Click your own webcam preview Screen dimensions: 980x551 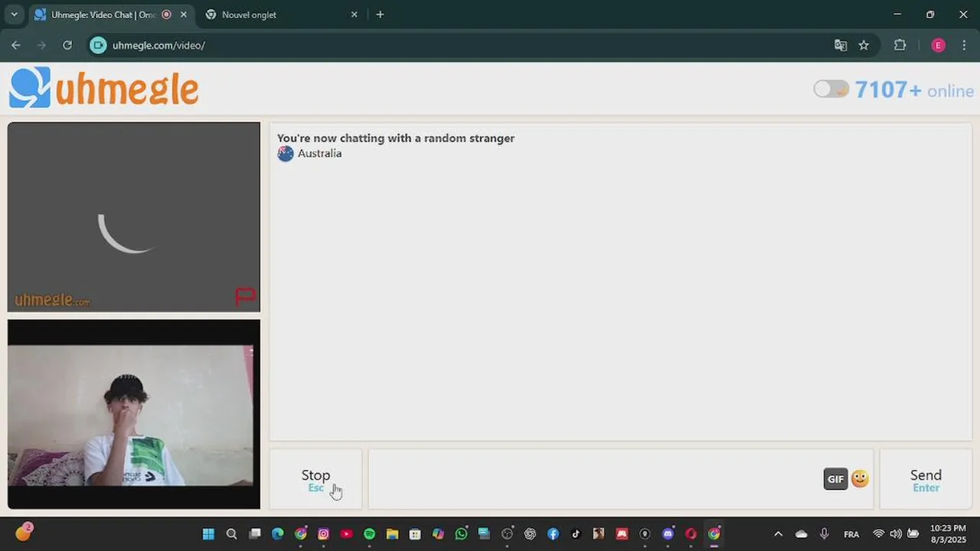tap(134, 414)
